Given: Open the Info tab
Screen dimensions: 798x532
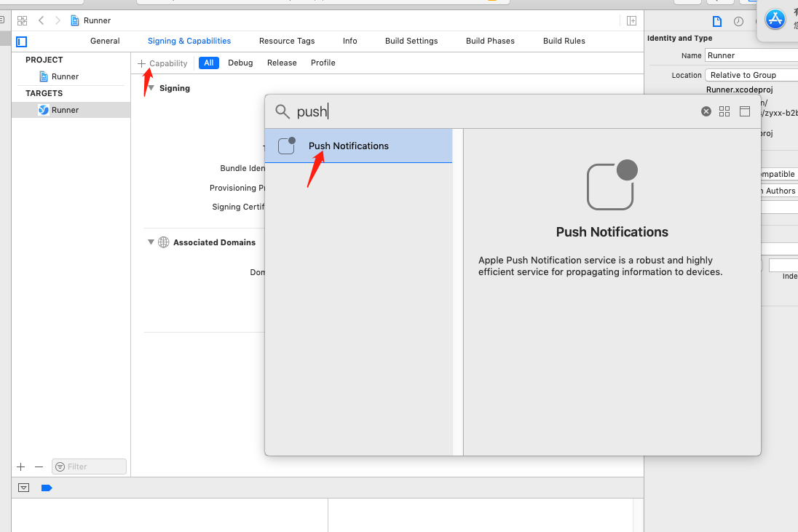Looking at the screenshot, I should pyautogui.click(x=350, y=41).
